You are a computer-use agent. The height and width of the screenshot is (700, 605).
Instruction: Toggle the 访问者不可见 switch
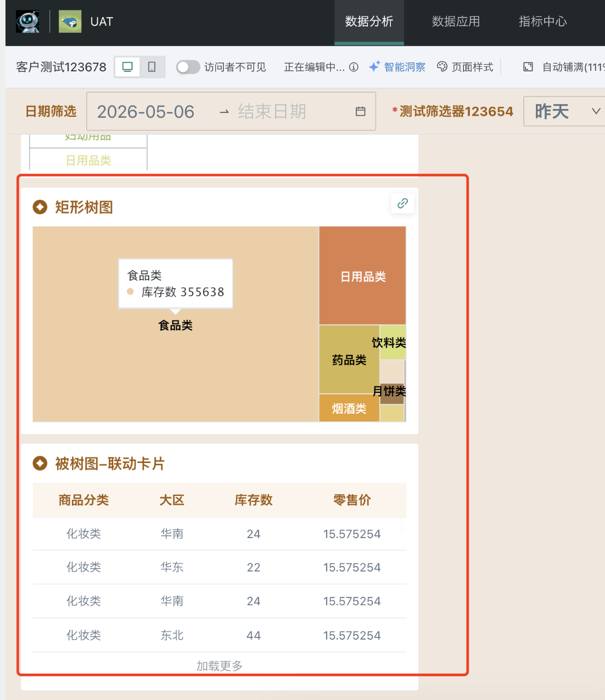[x=188, y=67]
